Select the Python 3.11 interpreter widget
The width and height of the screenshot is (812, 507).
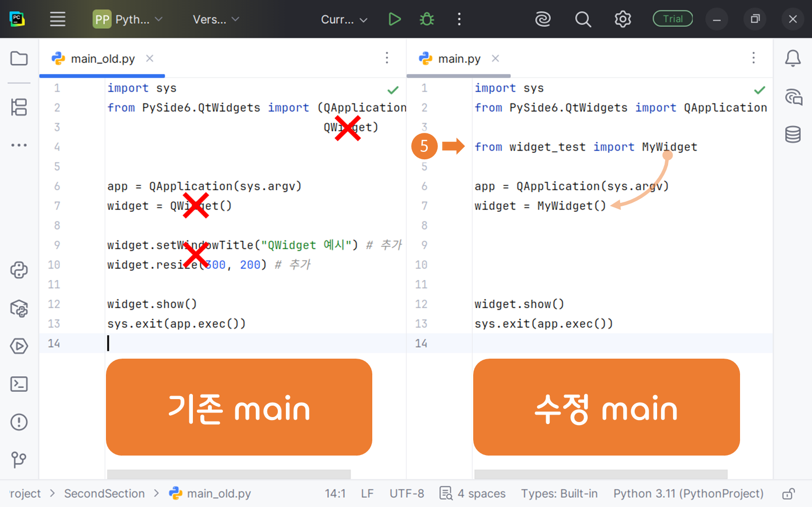[689, 494]
